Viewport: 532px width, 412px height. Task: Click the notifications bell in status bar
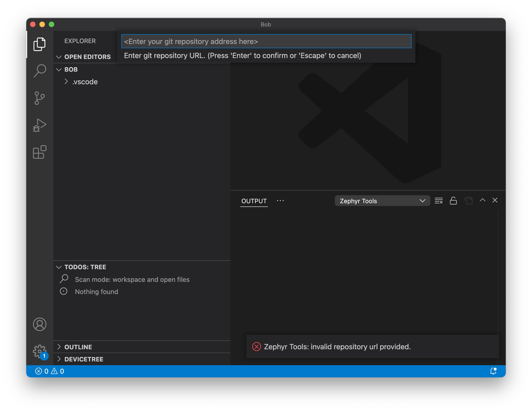click(493, 371)
